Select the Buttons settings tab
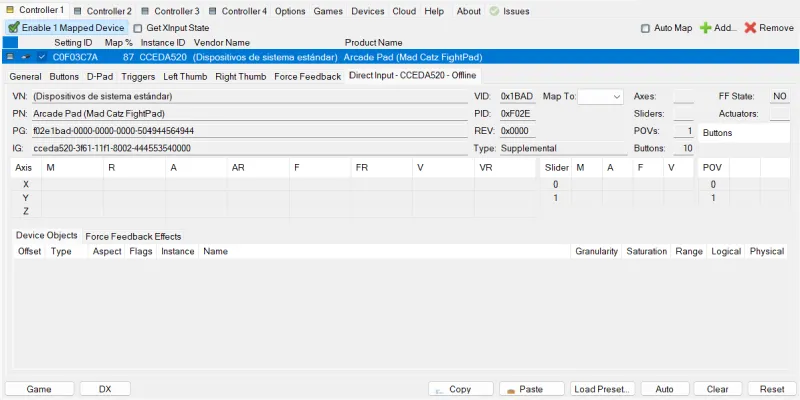The image size is (800, 400). click(x=64, y=77)
